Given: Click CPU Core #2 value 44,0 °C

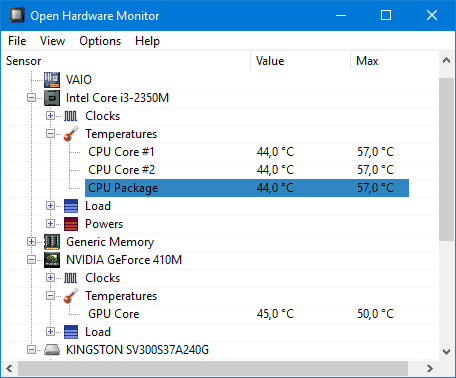Looking at the screenshot, I should click(275, 170).
